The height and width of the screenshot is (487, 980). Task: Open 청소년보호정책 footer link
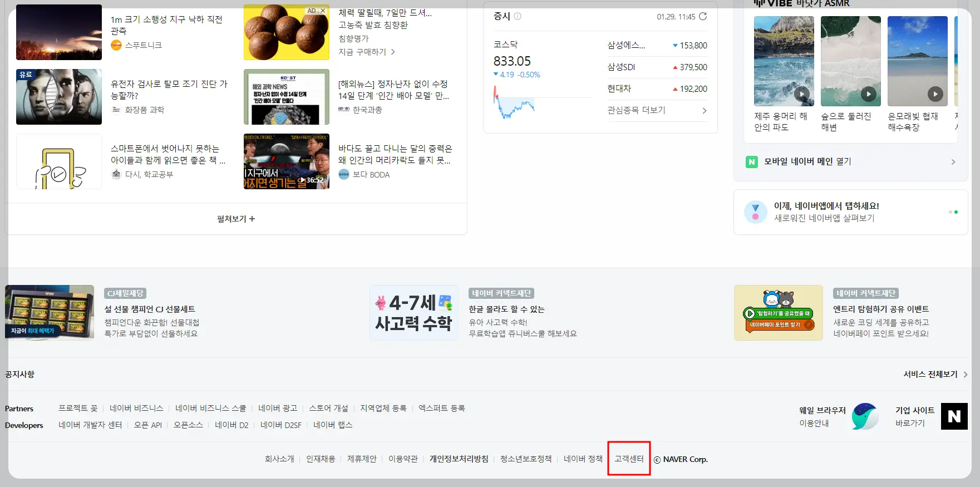click(526, 459)
